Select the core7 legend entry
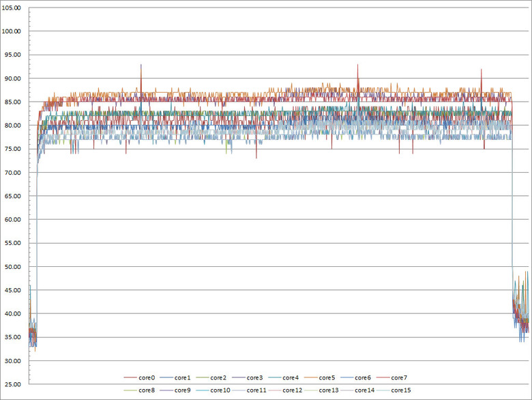 pos(392,377)
